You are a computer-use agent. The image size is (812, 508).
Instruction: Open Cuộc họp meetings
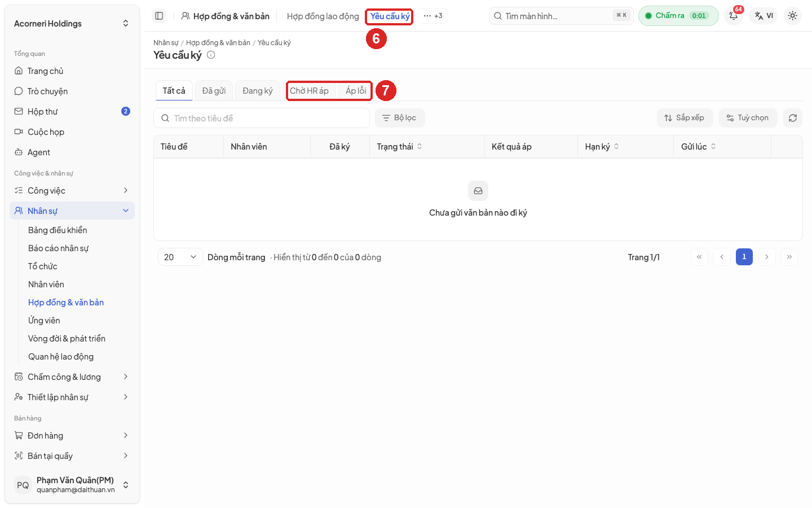(72, 132)
